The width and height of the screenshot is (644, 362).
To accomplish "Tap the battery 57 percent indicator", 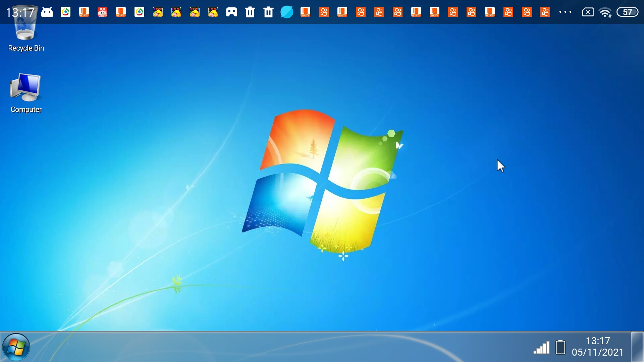I will [x=628, y=12].
